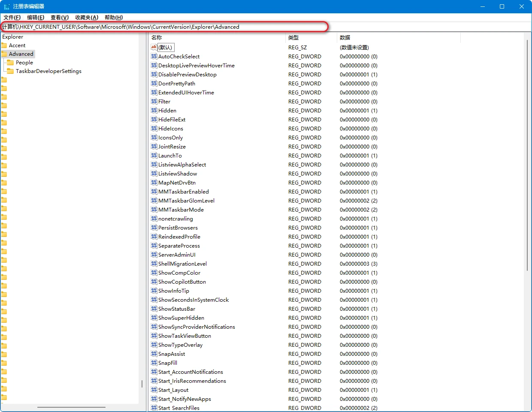Click the DWORD icon beside HideFileExt

[x=154, y=119]
